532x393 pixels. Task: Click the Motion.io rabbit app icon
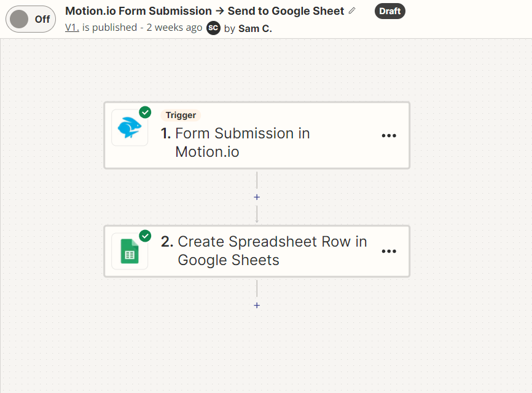coord(130,128)
